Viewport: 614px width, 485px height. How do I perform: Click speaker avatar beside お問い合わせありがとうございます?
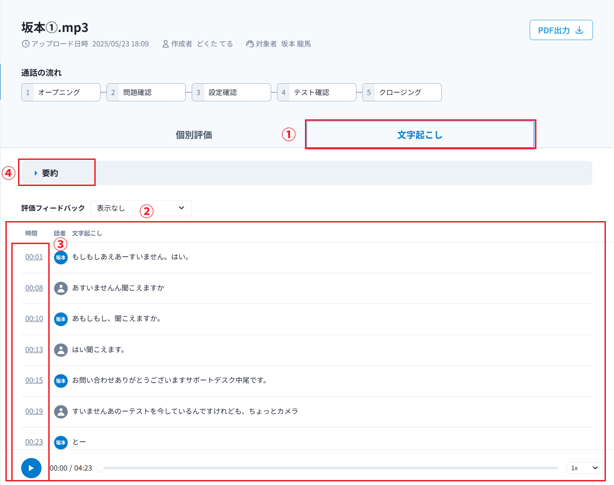[x=61, y=380]
